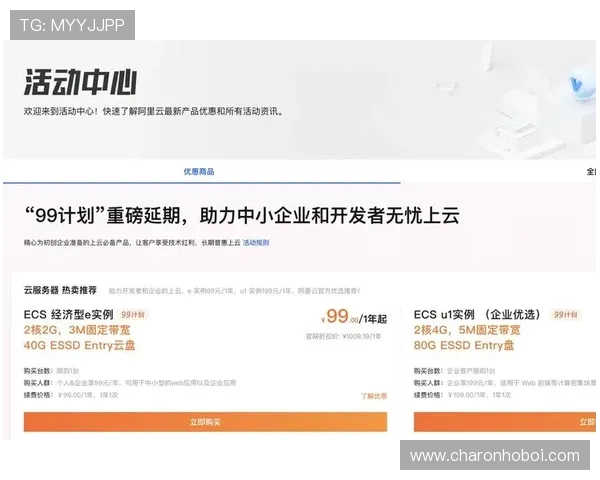600x480 pixels.
Task: Click the 99计划 badge beside ECS 经济型e实例
Action: pyautogui.click(x=133, y=315)
